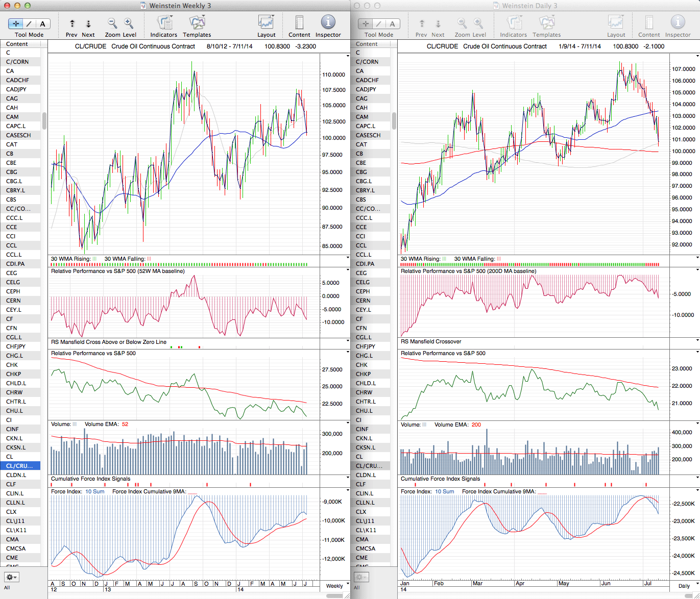This screenshot has width=700, height=599.
Task: Zoom out using the minus magnifier in Weekly window
Action: tap(112, 23)
